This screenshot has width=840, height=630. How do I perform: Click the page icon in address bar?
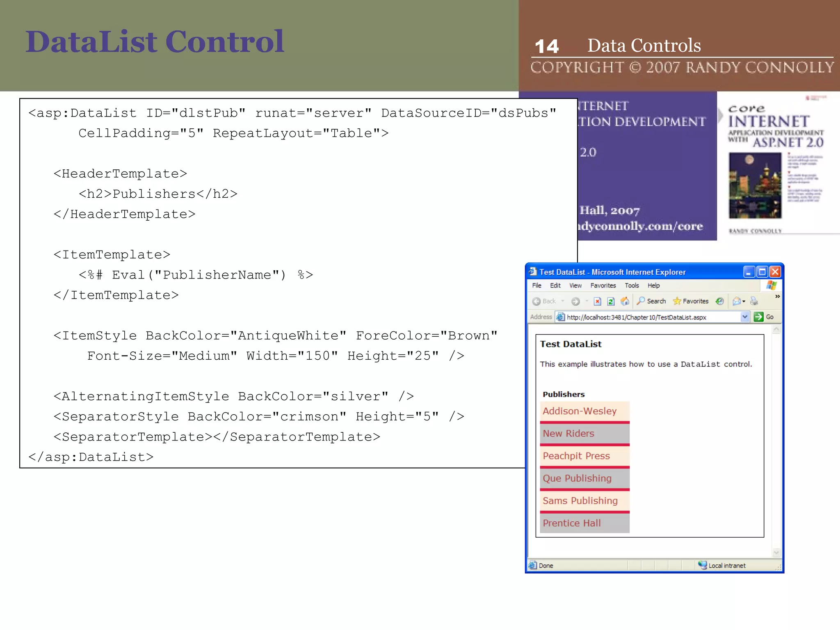point(560,317)
